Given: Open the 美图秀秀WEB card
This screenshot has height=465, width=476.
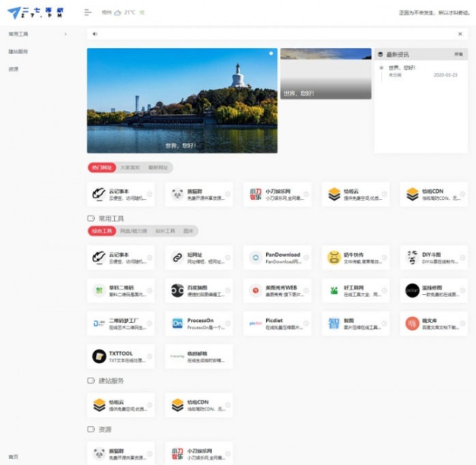Looking at the screenshot, I should pos(278,290).
